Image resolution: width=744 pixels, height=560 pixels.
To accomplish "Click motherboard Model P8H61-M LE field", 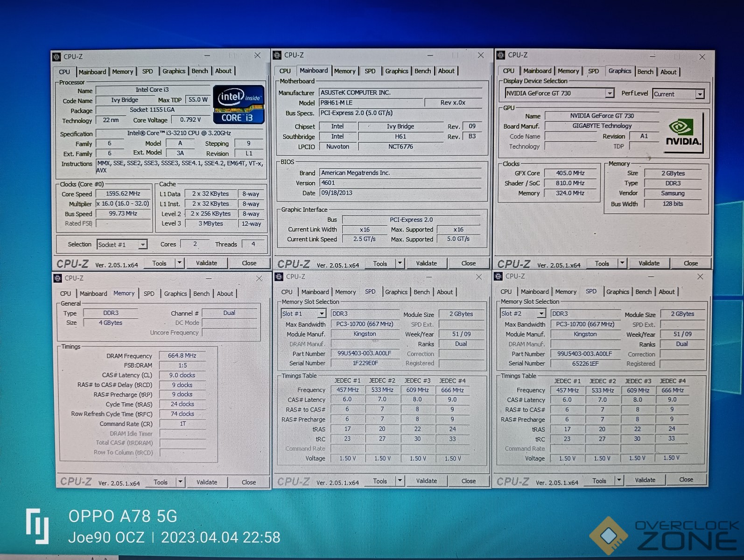I will 371,103.
